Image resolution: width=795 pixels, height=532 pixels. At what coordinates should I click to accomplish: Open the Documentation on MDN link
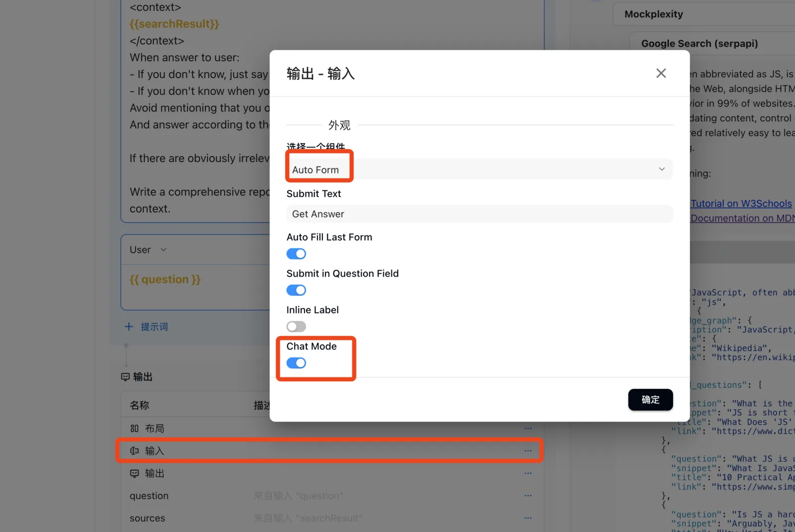pyautogui.click(x=743, y=219)
